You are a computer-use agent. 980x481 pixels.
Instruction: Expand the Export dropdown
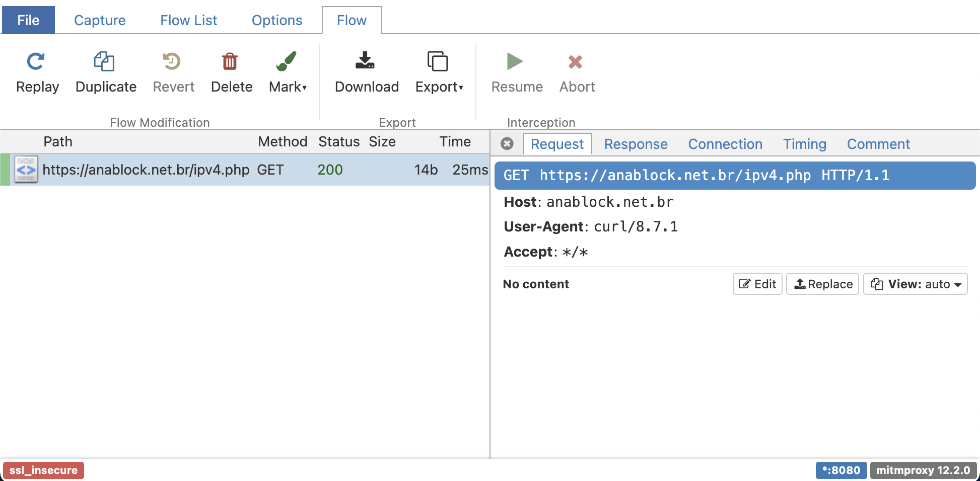pos(439,87)
